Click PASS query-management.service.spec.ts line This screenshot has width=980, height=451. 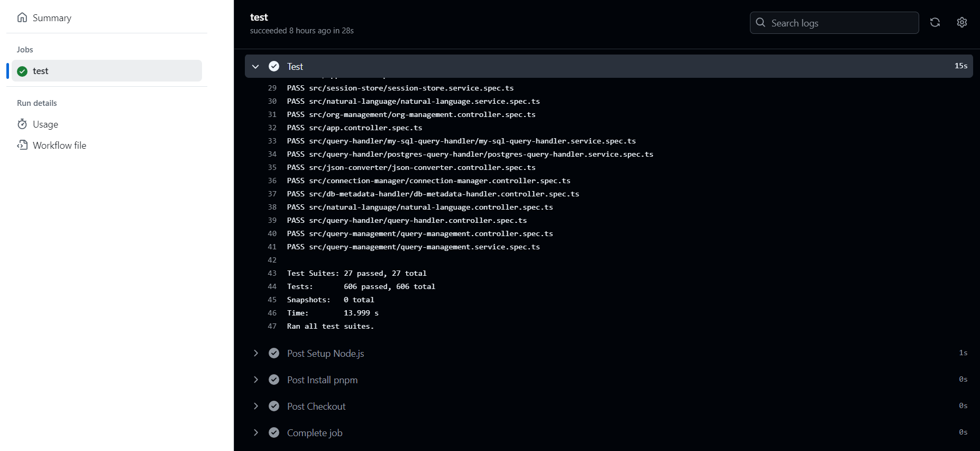pyautogui.click(x=414, y=247)
